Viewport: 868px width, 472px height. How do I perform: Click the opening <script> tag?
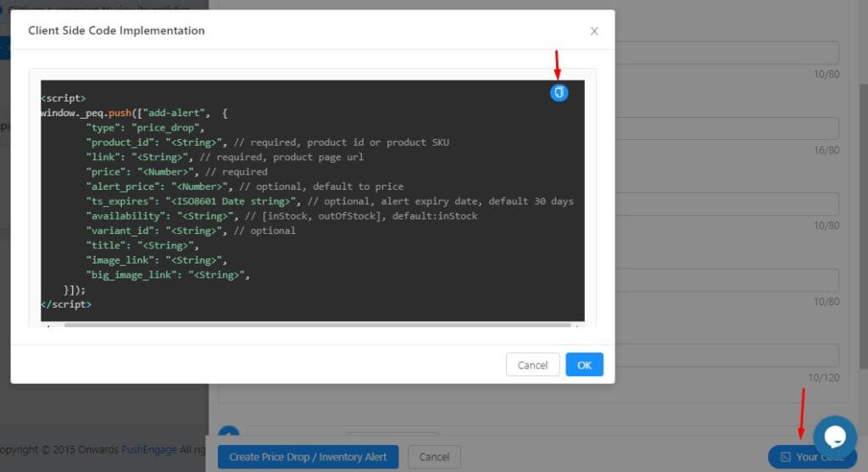tap(63, 98)
